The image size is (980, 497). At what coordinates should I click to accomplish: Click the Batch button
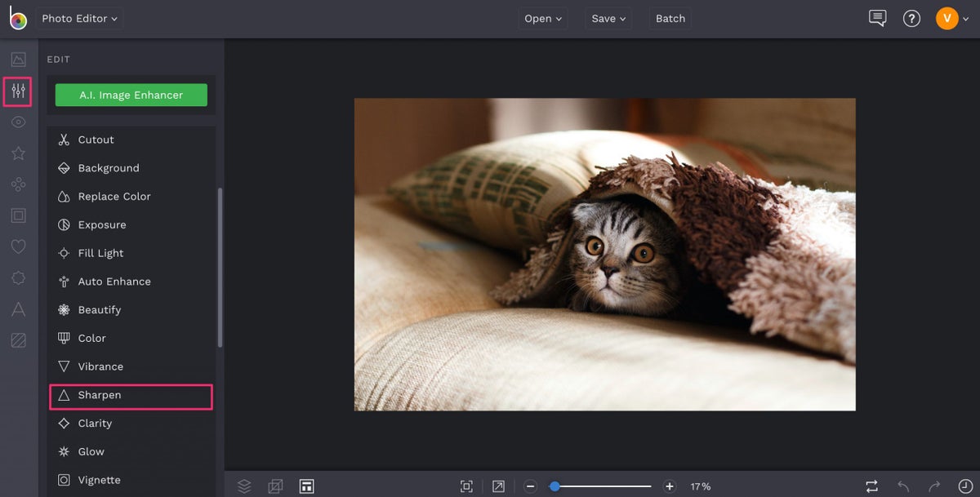pos(670,19)
